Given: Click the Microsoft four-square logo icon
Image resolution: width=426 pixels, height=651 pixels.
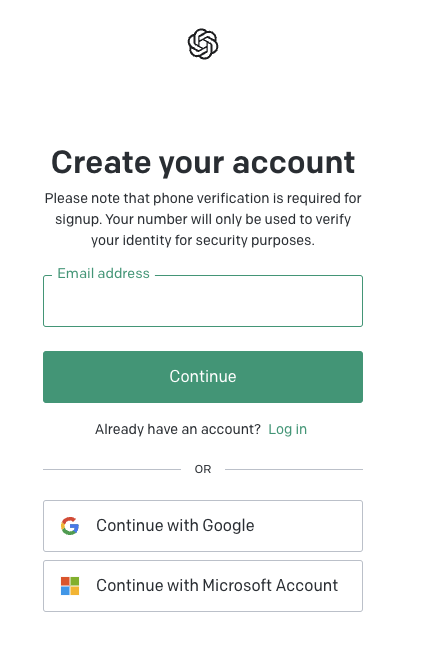Looking at the screenshot, I should click(x=70, y=586).
